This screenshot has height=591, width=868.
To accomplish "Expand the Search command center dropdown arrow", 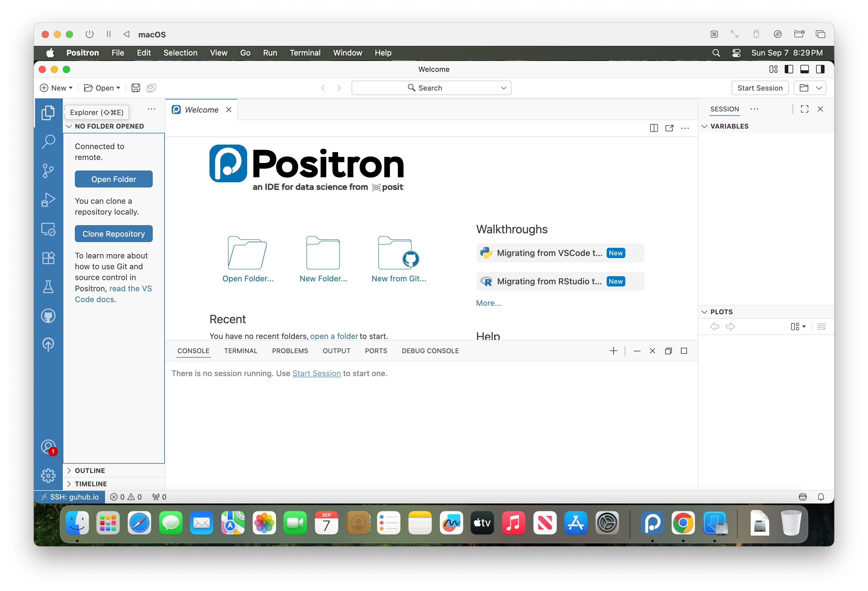I will [x=503, y=88].
